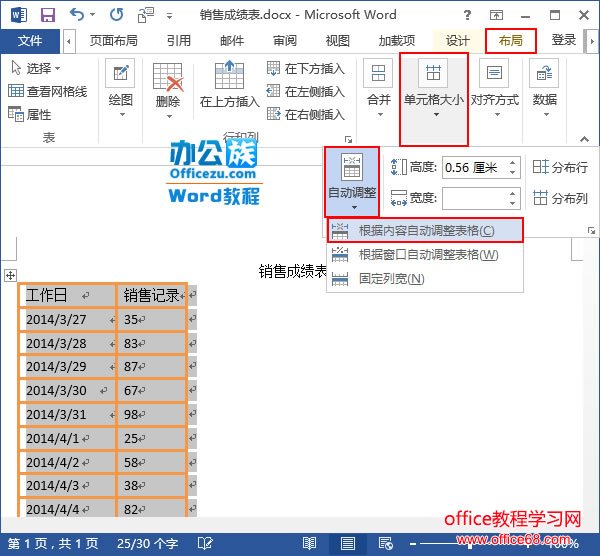Click the cell with value 98
The image size is (600, 556).
click(x=152, y=414)
